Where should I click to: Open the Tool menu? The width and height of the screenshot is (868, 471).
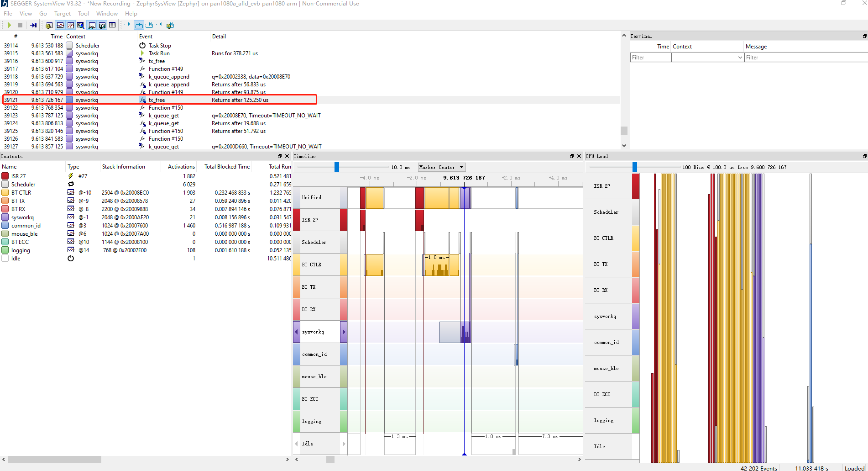coord(83,14)
